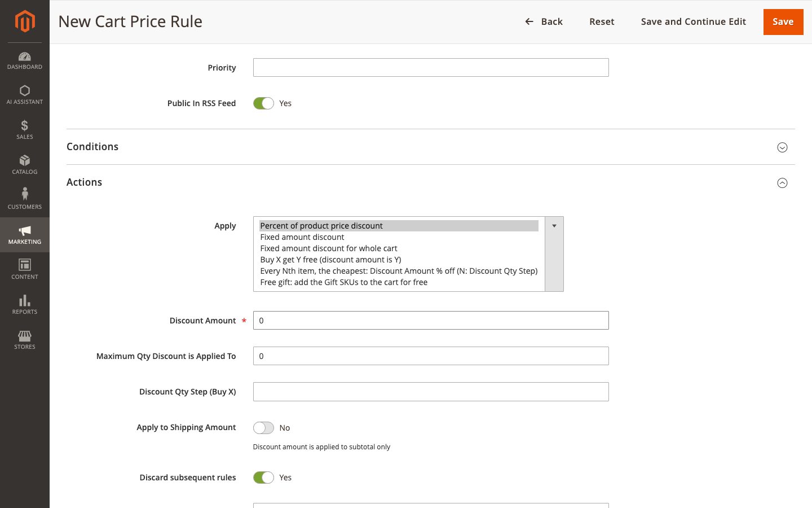This screenshot has height=508, width=812.
Task: Select Buy X get Y free option
Action: click(399, 260)
